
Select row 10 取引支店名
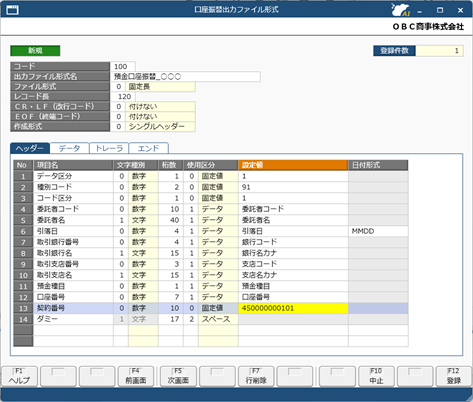[73, 275]
